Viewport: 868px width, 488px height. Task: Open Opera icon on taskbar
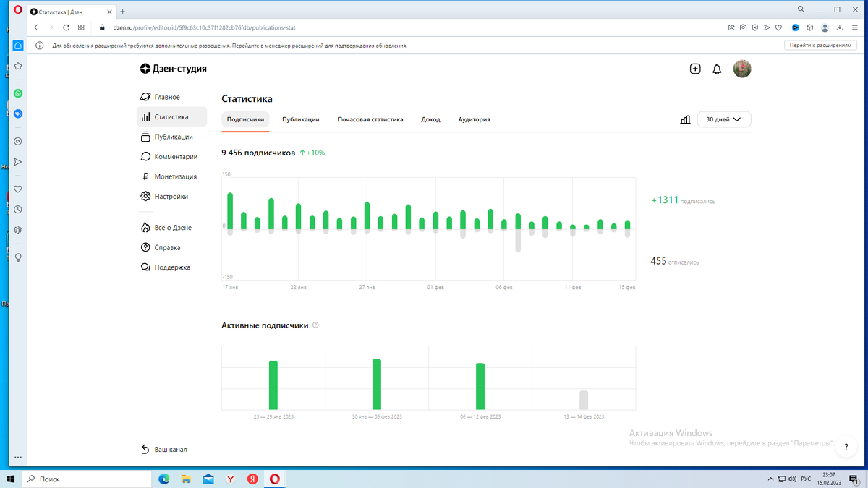click(275, 479)
